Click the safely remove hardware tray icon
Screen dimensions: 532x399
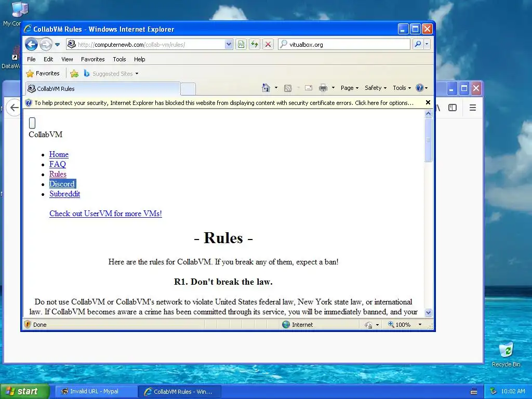pyautogui.click(x=494, y=391)
